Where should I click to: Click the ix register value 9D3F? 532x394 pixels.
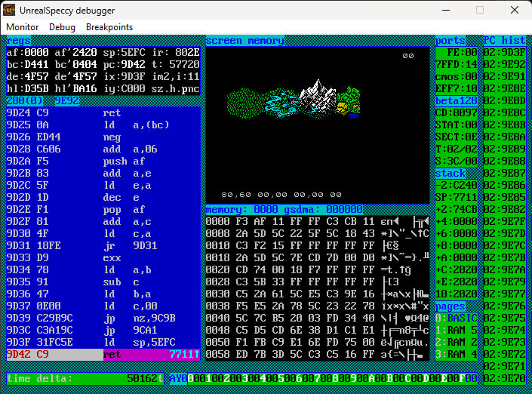coord(133,77)
